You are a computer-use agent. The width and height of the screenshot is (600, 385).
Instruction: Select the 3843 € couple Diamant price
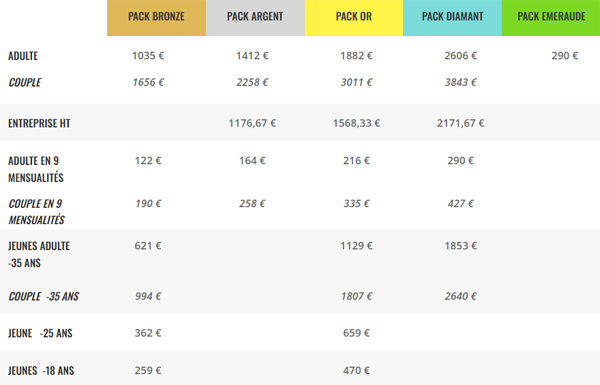pyautogui.click(x=460, y=82)
